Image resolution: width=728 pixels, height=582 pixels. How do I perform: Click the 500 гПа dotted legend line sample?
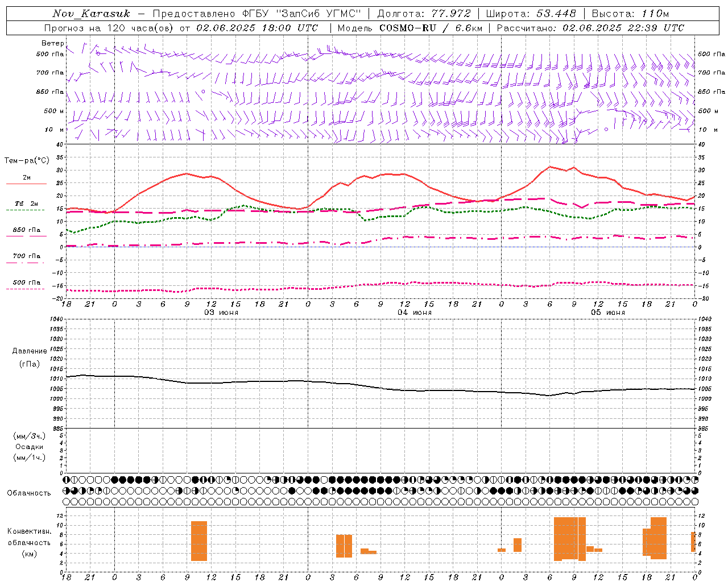click(x=26, y=289)
